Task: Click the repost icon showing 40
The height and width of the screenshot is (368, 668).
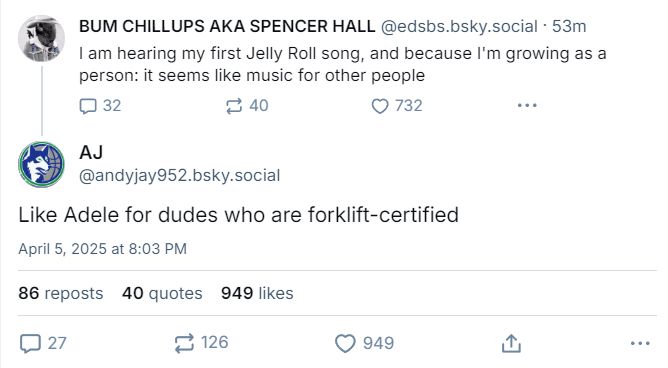Action: click(x=234, y=106)
